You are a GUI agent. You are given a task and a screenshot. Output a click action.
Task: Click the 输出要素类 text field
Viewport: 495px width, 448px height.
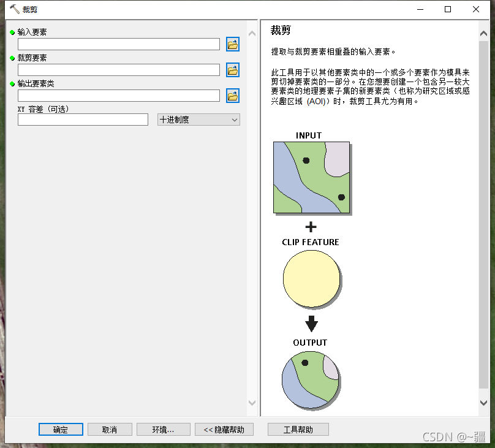tap(119, 96)
